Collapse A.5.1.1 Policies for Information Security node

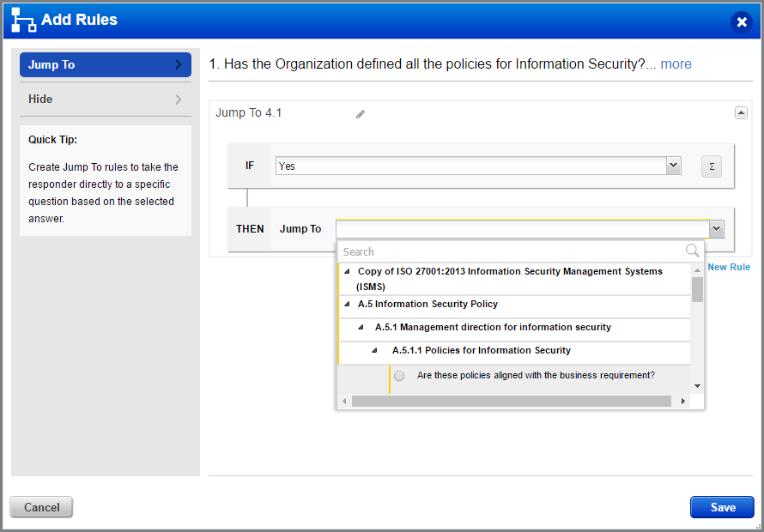point(374,350)
